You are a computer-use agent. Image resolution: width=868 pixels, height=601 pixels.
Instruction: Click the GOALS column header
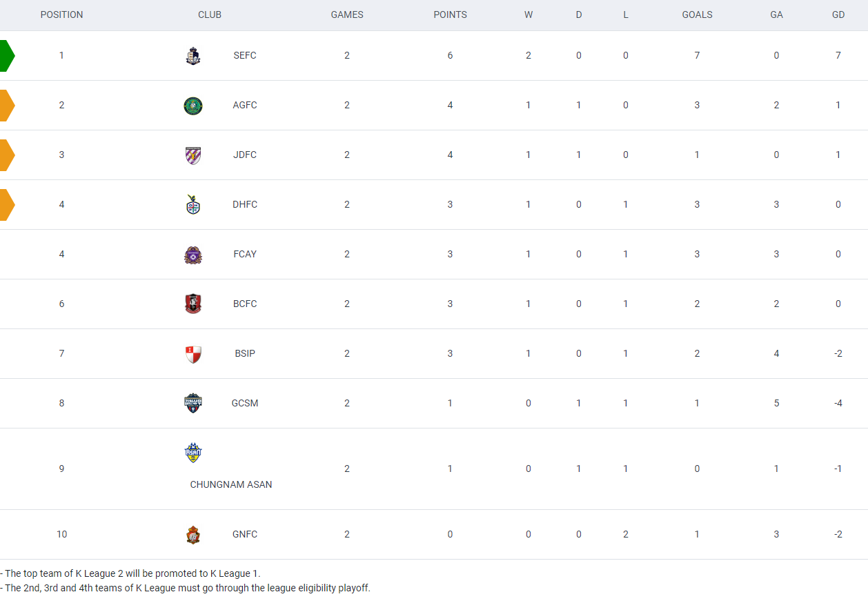[697, 14]
